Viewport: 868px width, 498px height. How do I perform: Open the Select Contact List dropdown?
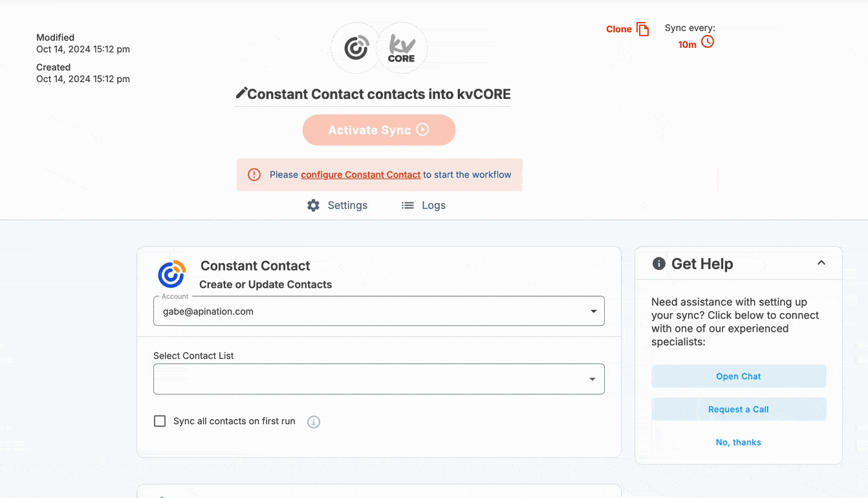(x=379, y=379)
